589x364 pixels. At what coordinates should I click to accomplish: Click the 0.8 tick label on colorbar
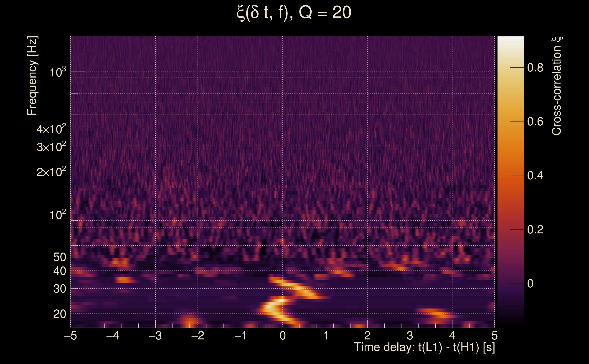pos(535,68)
